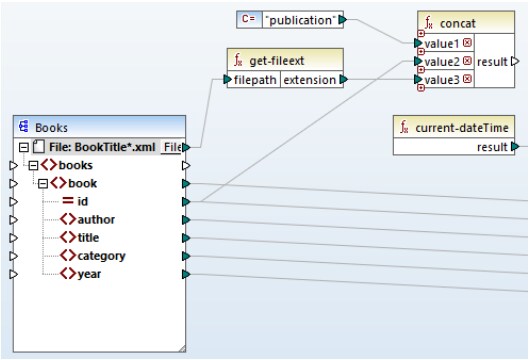529x360 pixels.
Task: Click the author element angle-bracket icon
Action: coord(68,219)
